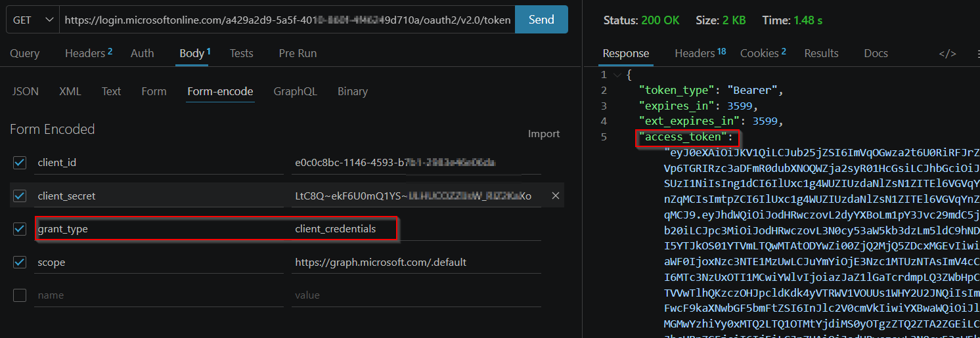Choose GraphQL body type
Viewport: 980px width, 338px height.
click(x=295, y=91)
